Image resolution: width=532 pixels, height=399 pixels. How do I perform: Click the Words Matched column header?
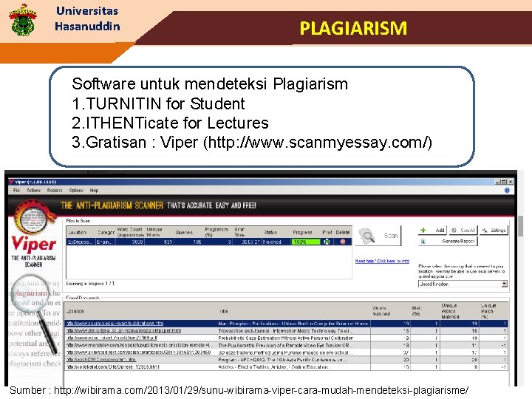[381, 311]
